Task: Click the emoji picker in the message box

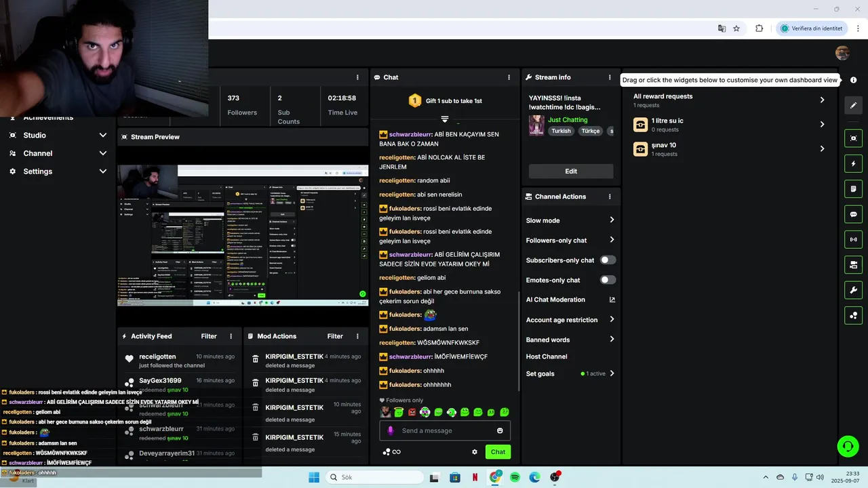Action: (500, 430)
